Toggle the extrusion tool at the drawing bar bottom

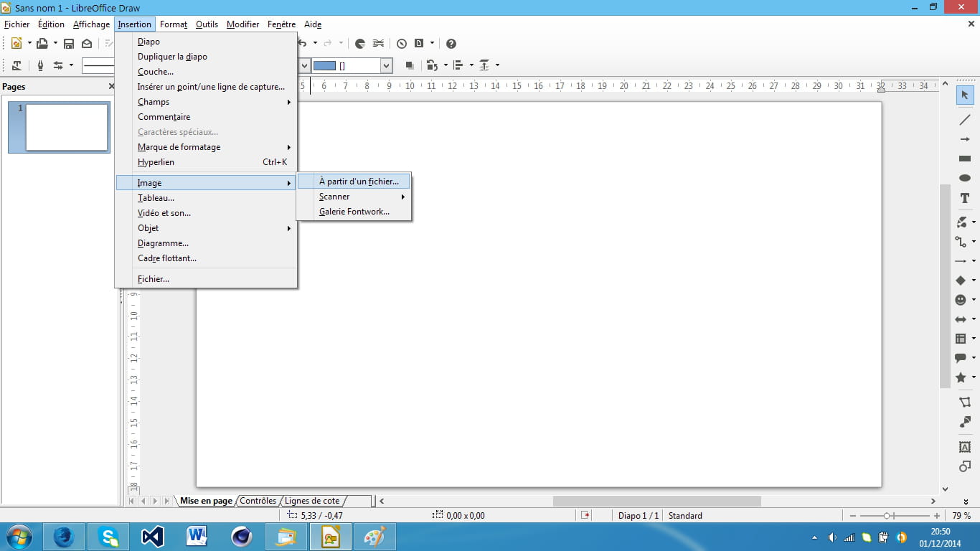[x=965, y=466]
